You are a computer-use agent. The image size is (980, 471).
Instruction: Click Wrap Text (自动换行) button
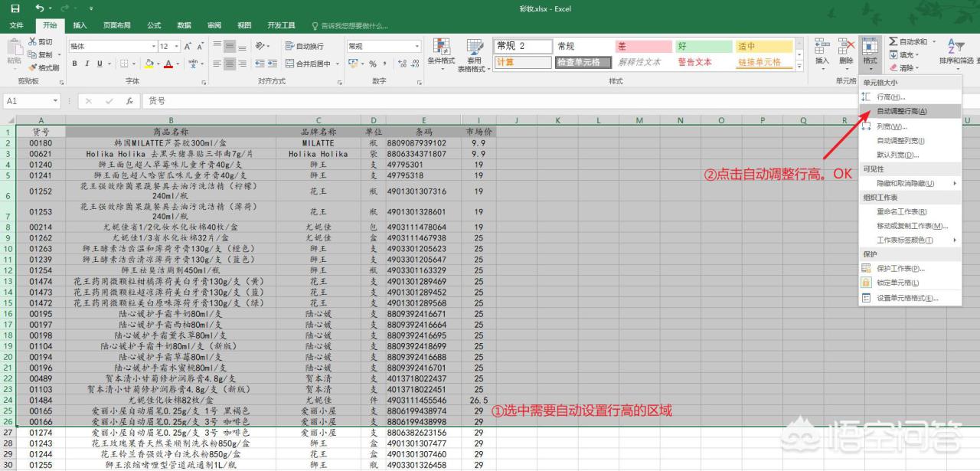(x=305, y=46)
